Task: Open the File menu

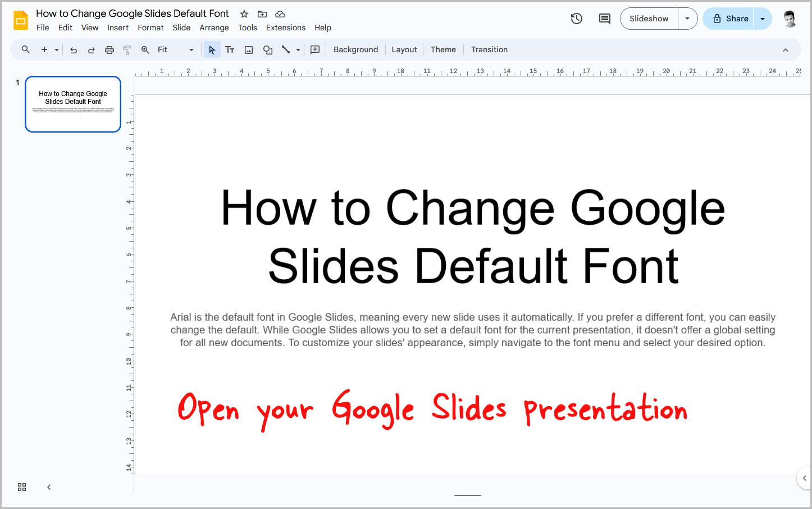Action: tap(43, 28)
